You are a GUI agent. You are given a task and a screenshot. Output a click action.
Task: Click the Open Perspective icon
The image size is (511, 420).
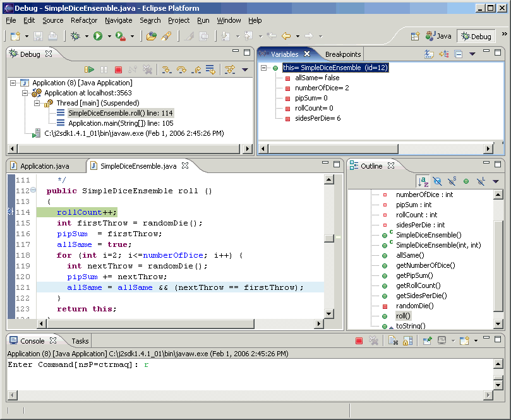[415, 36]
